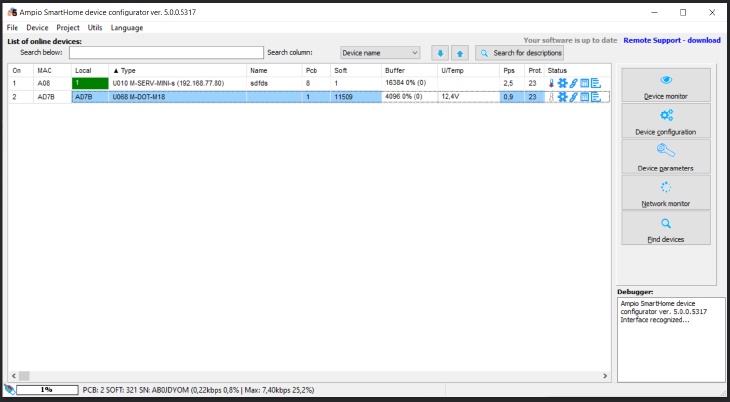
Task: Click the Pps column header
Action: pos(512,70)
